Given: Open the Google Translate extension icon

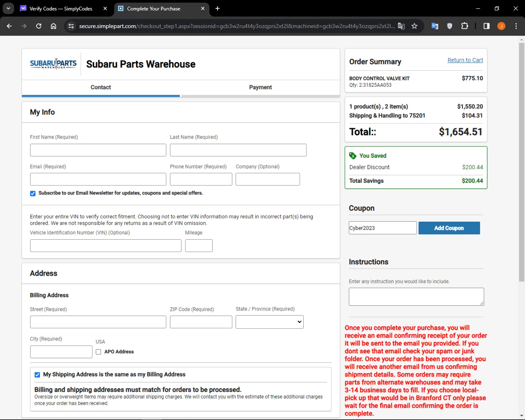Looking at the screenshot, I should click(x=435, y=26).
